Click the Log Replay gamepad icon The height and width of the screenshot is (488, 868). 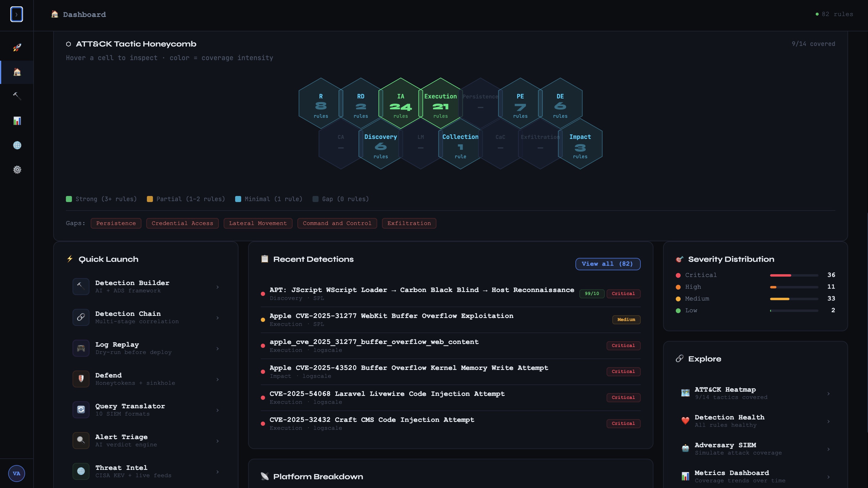(x=81, y=348)
